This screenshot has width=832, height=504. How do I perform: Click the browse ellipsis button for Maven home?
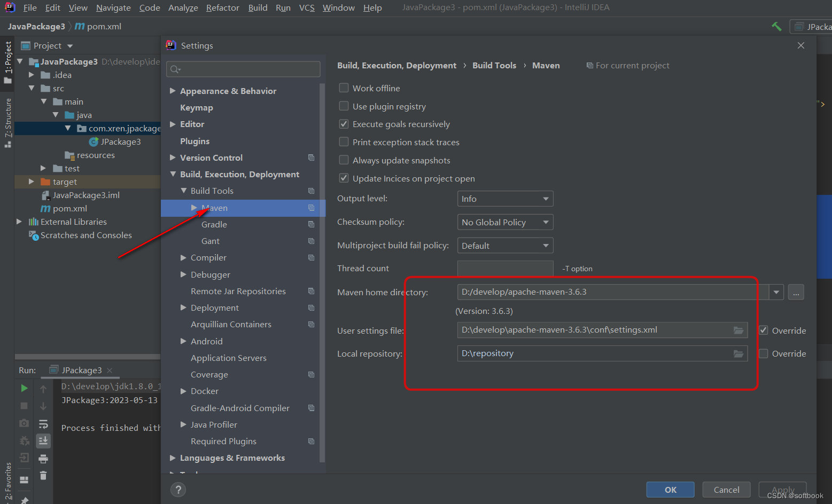(x=796, y=293)
